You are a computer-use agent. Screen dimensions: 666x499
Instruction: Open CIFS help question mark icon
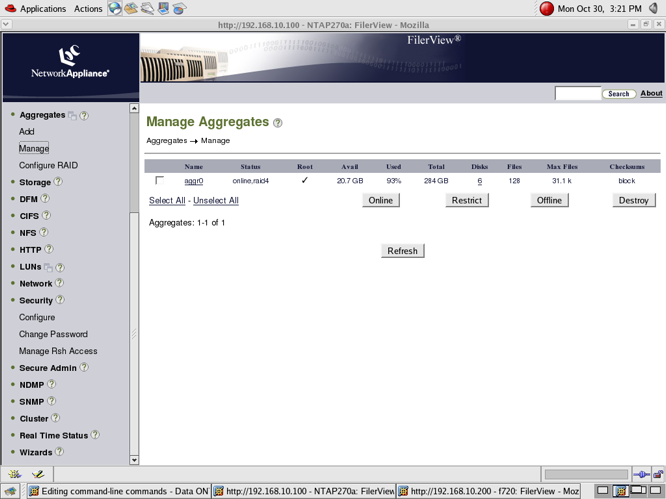pyautogui.click(x=46, y=215)
